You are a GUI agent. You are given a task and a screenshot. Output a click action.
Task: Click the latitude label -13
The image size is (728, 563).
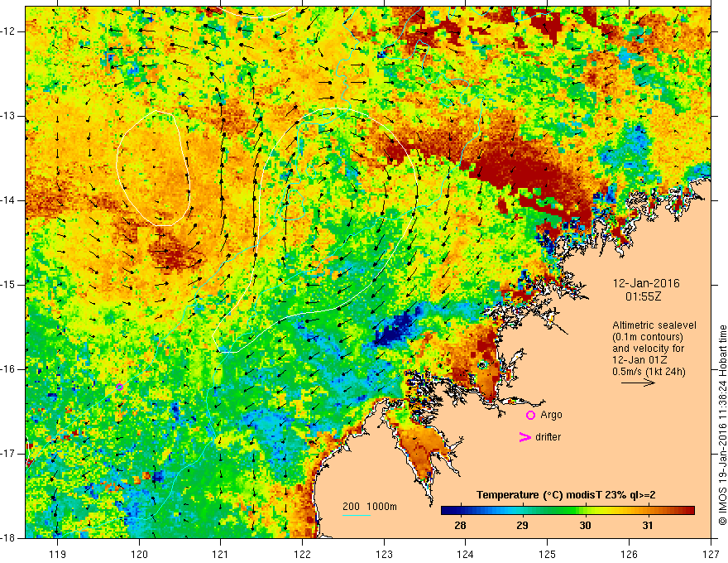(x=9, y=116)
